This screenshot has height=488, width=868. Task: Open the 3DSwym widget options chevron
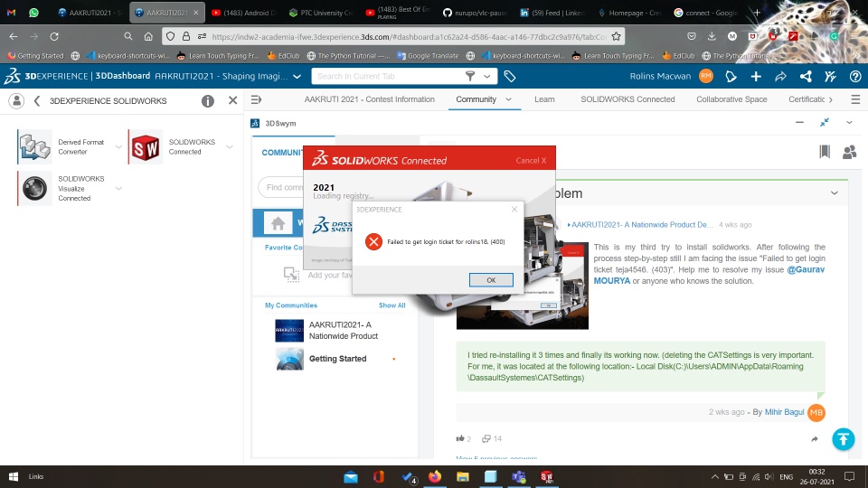pyautogui.click(x=849, y=122)
